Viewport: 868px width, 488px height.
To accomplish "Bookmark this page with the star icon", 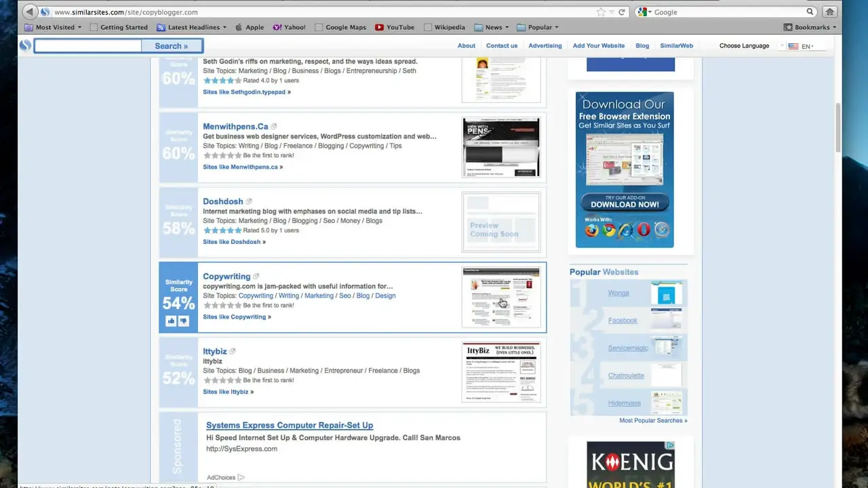I will [600, 12].
